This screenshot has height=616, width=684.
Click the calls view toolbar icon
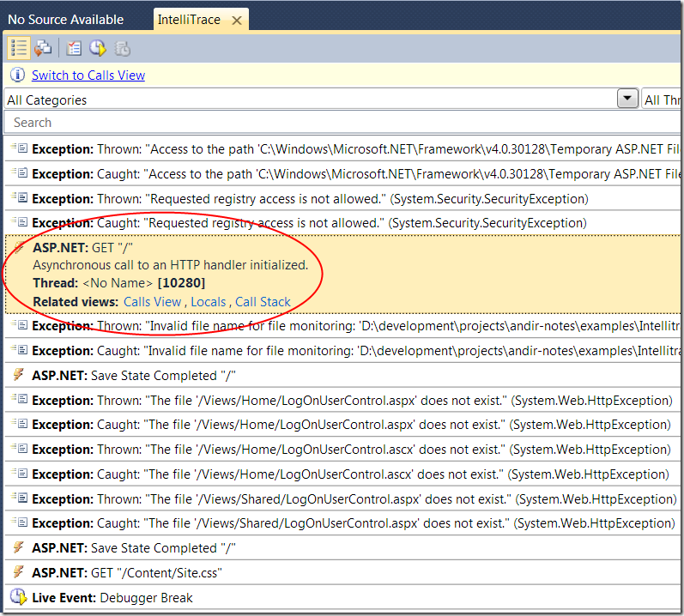point(43,48)
